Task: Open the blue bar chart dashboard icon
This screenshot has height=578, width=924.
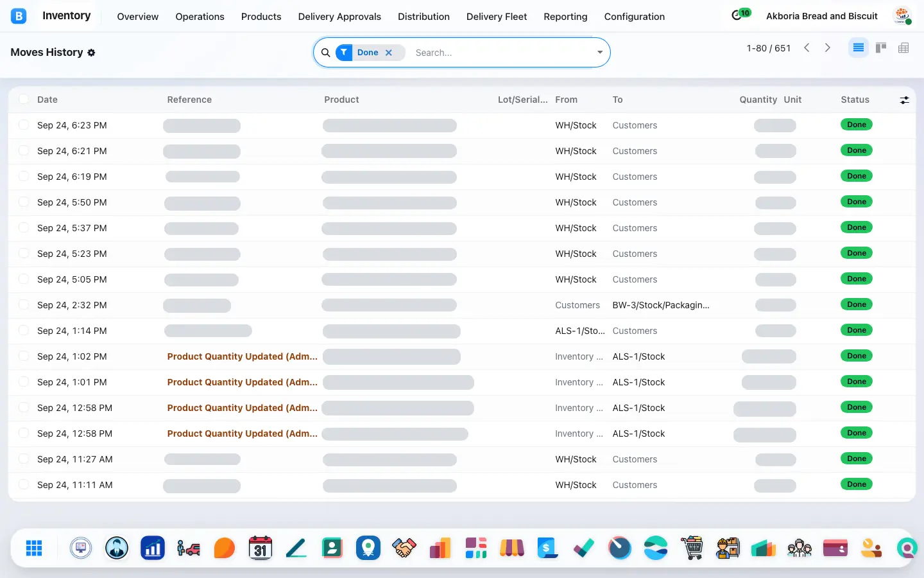Action: (x=153, y=548)
